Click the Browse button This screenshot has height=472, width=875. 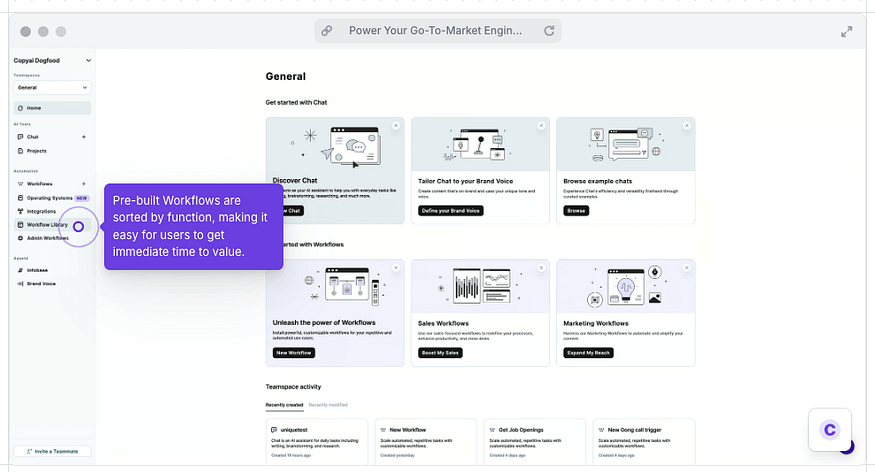pyautogui.click(x=576, y=210)
